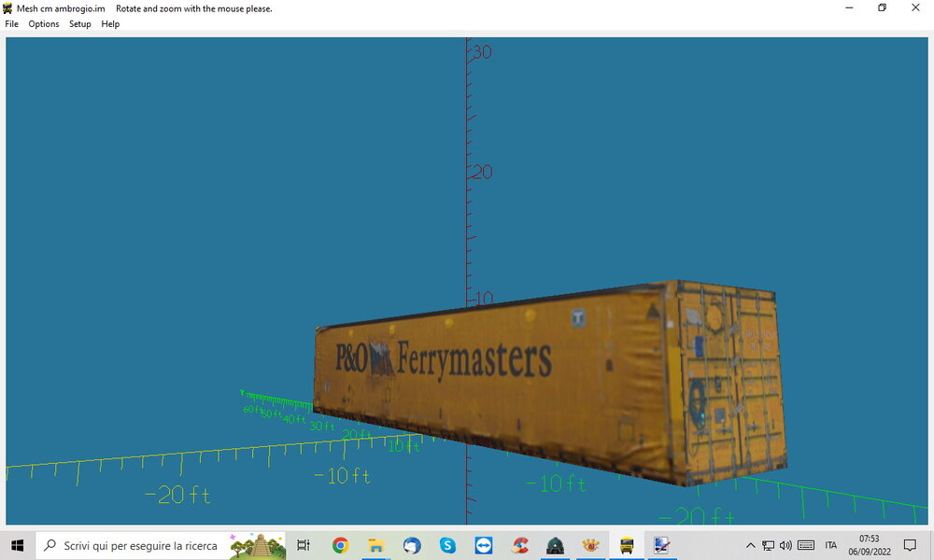Minimize the Mesh cm ambrogio window
This screenshot has width=934, height=560.
849,8
